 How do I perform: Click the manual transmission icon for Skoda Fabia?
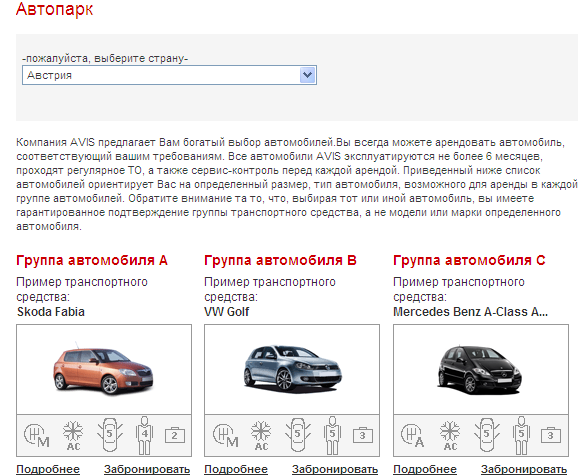click(x=36, y=435)
